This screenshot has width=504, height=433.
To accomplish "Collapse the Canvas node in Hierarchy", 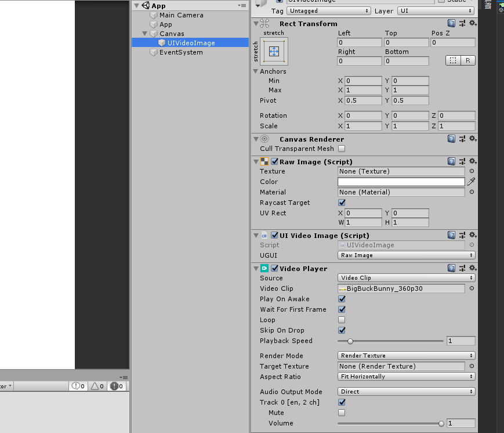I will (144, 34).
